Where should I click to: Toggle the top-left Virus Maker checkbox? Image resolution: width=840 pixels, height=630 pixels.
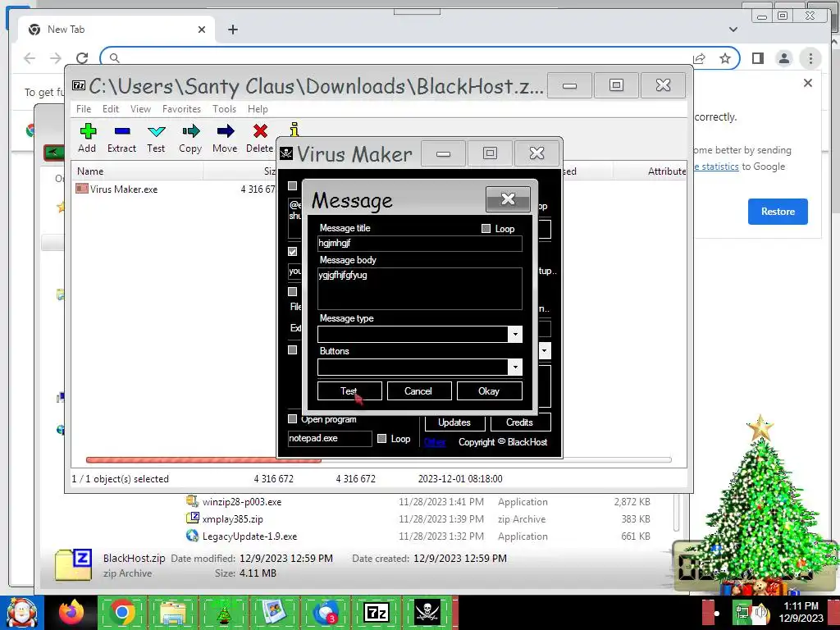[293, 186]
